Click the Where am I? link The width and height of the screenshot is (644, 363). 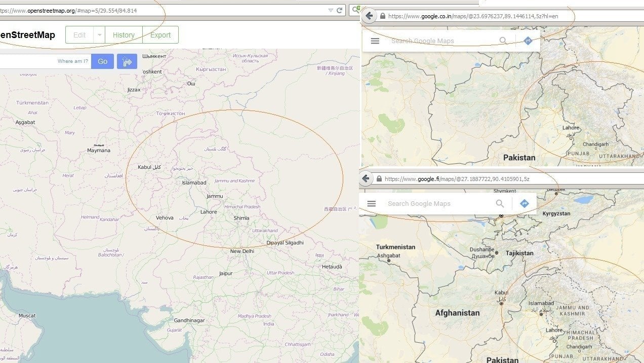point(73,61)
